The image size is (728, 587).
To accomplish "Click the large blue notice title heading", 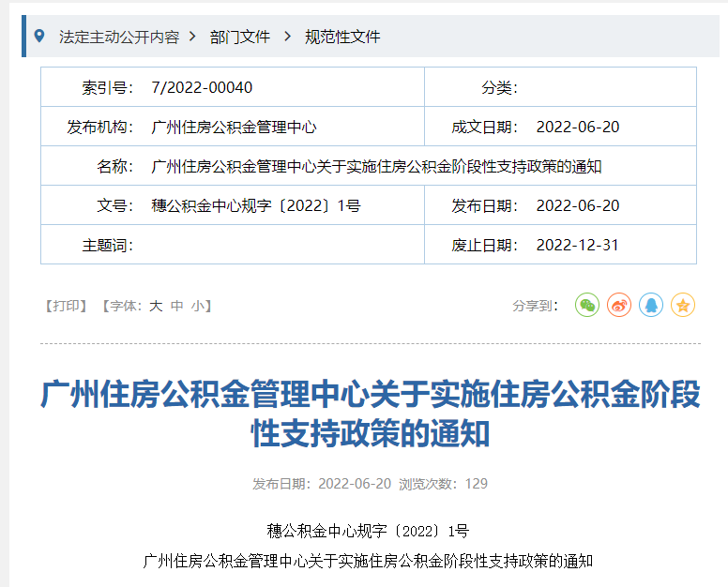I will tap(370, 414).
